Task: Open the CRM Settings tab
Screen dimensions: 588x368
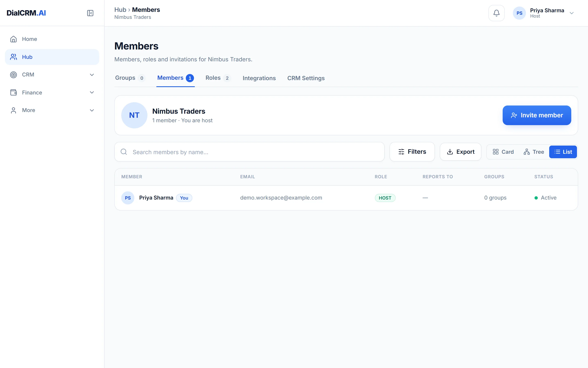Action: click(x=306, y=78)
